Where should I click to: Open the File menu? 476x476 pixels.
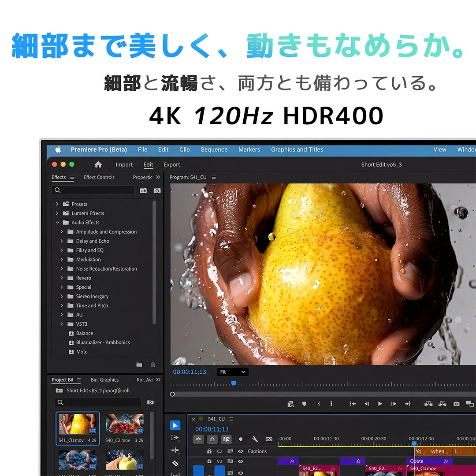[x=142, y=150]
